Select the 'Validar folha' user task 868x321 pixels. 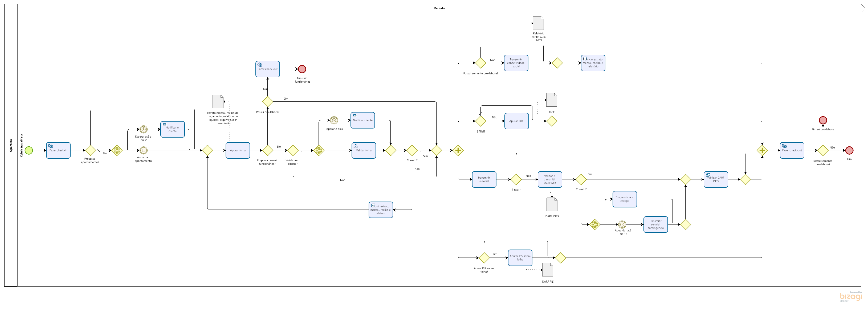pos(364,150)
